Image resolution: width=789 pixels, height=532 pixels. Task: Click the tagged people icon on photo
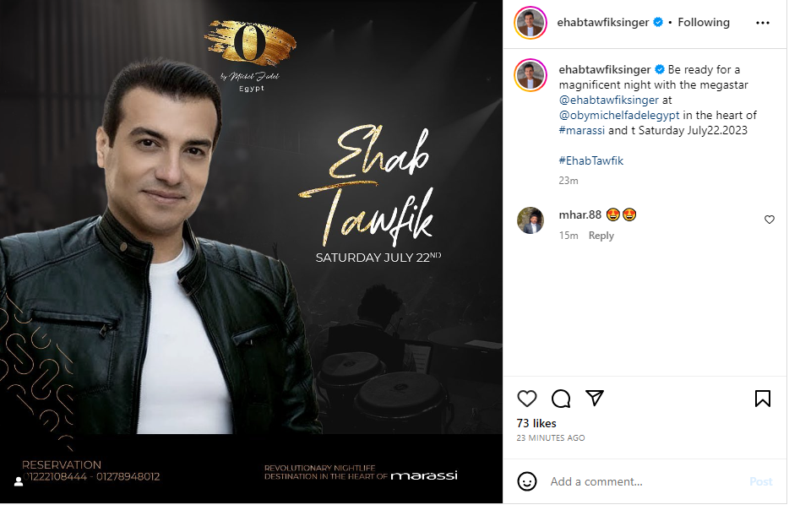pyautogui.click(x=19, y=481)
